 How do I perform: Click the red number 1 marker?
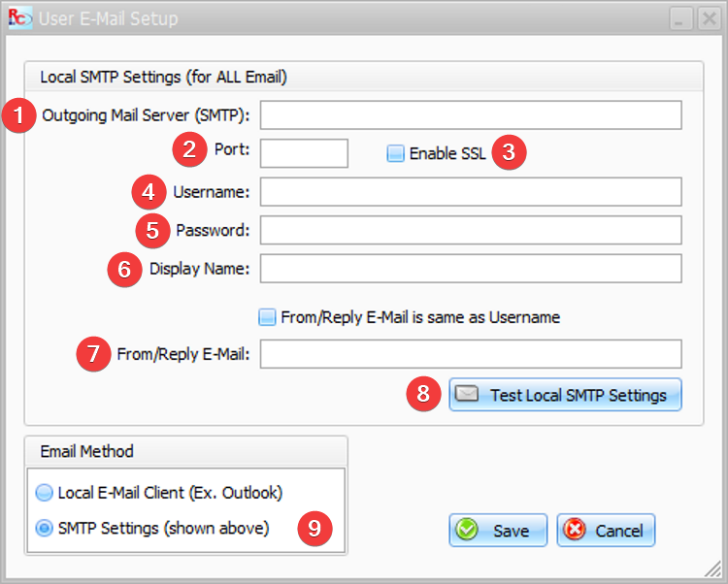click(x=19, y=115)
